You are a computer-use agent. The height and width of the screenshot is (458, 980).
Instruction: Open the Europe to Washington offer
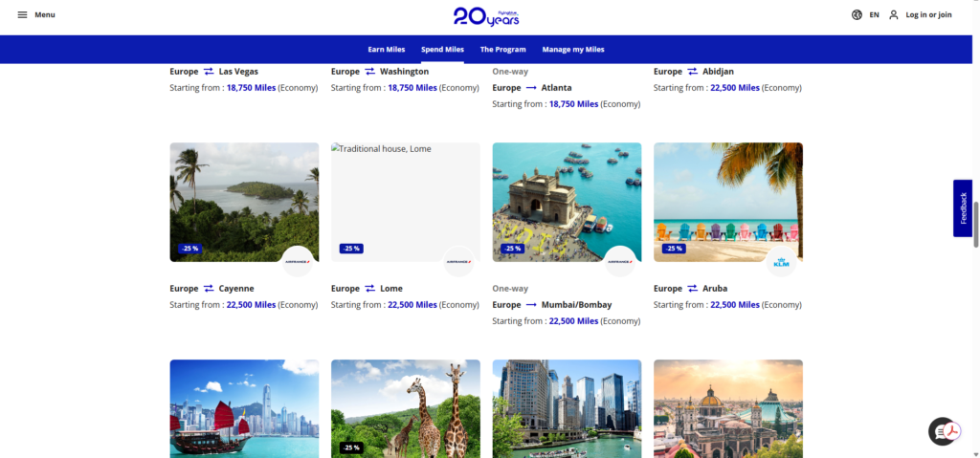pos(380,71)
